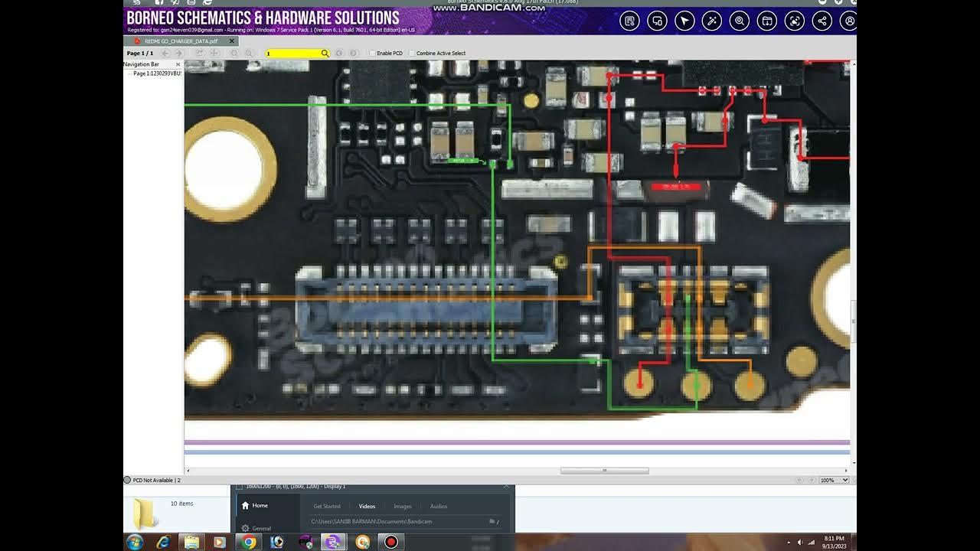The image size is (980, 551).
Task: Select the REDMI GO_CHARGER_DATA.pdf tab
Action: [180, 41]
